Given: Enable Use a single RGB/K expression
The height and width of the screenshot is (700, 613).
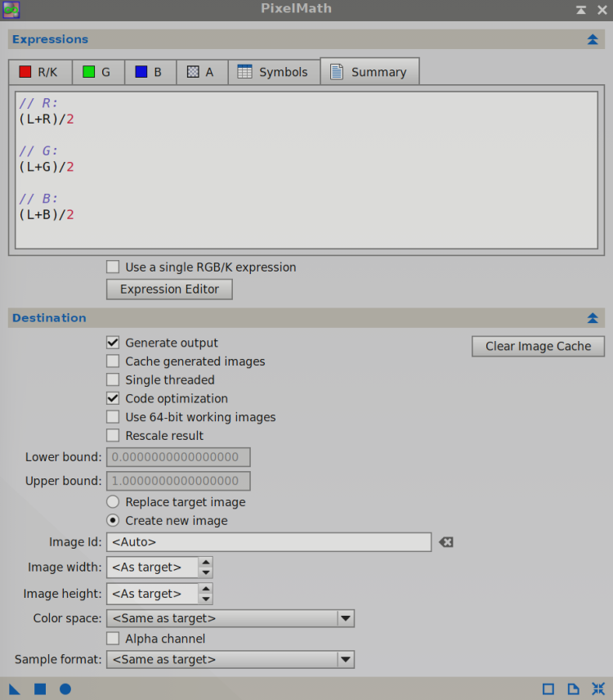Looking at the screenshot, I should click(x=113, y=267).
